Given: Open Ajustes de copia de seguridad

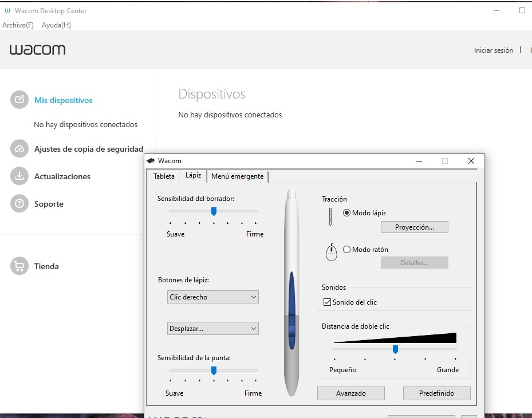Looking at the screenshot, I should [x=89, y=149].
